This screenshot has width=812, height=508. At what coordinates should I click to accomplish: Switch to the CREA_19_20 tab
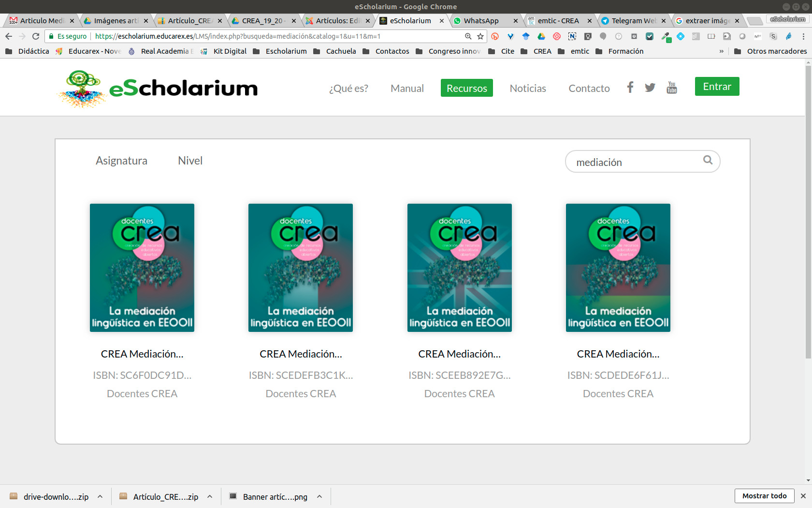[x=263, y=21]
